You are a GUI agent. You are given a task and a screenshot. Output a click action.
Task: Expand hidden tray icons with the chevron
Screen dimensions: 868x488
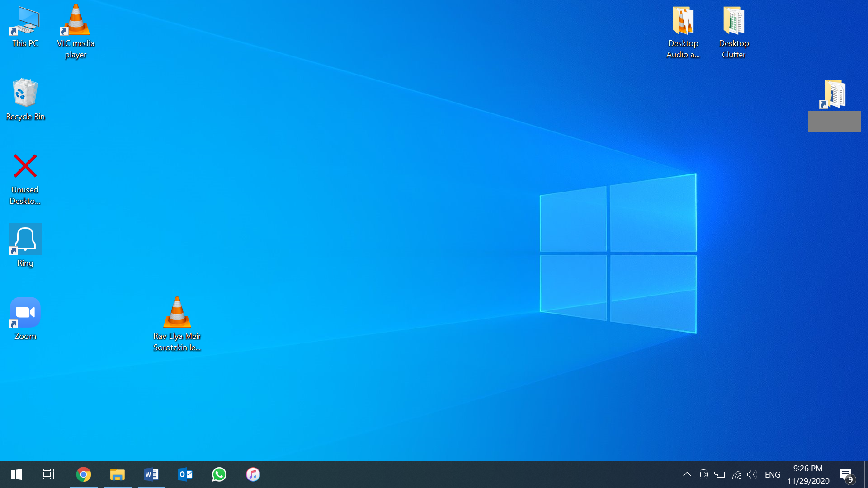click(x=687, y=474)
